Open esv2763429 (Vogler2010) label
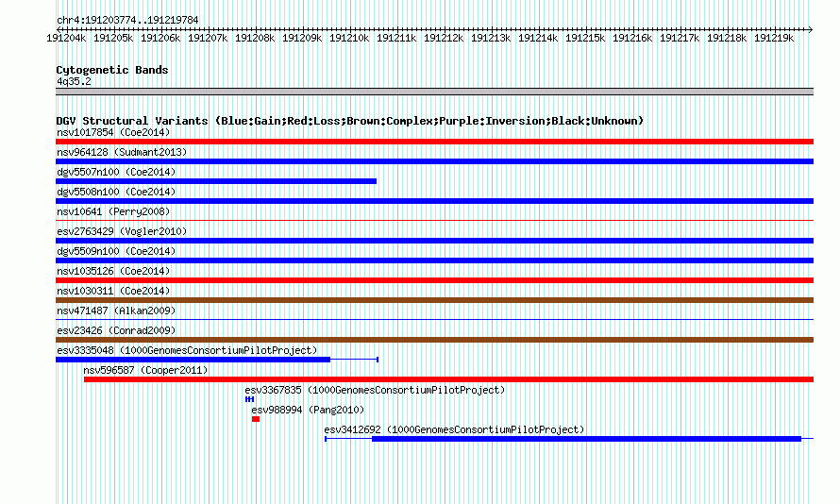The height and width of the screenshot is (504, 840). 122,231
